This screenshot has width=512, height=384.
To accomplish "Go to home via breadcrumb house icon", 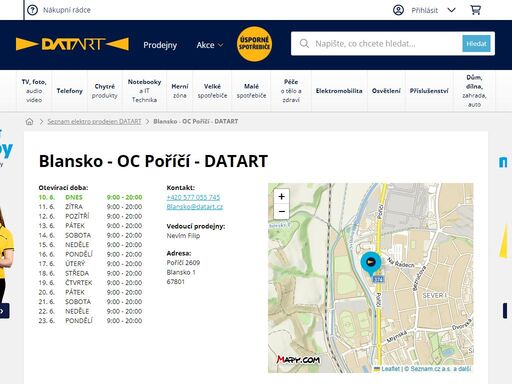I will (30, 121).
